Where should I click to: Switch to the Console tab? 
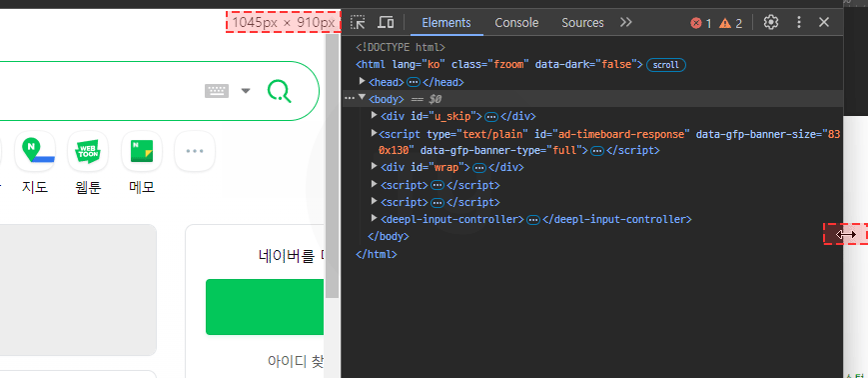516,23
